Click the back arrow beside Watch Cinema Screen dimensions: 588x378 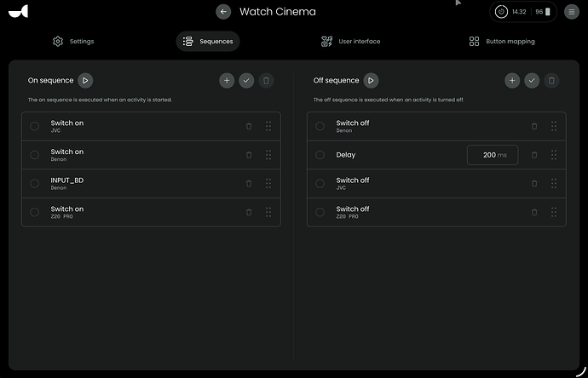223,12
